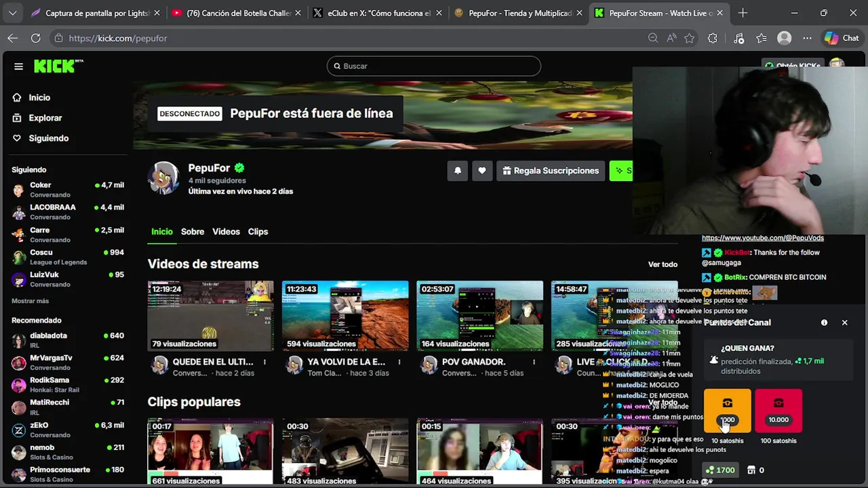This screenshot has height=488, width=868.
Task: Close the Puntos del Canal panel
Action: pyautogui.click(x=844, y=323)
